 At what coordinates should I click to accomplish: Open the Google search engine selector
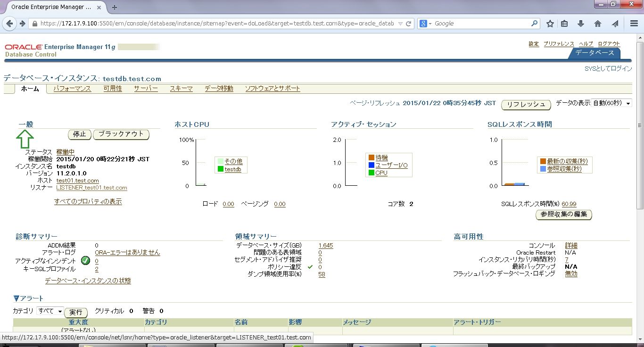426,24
